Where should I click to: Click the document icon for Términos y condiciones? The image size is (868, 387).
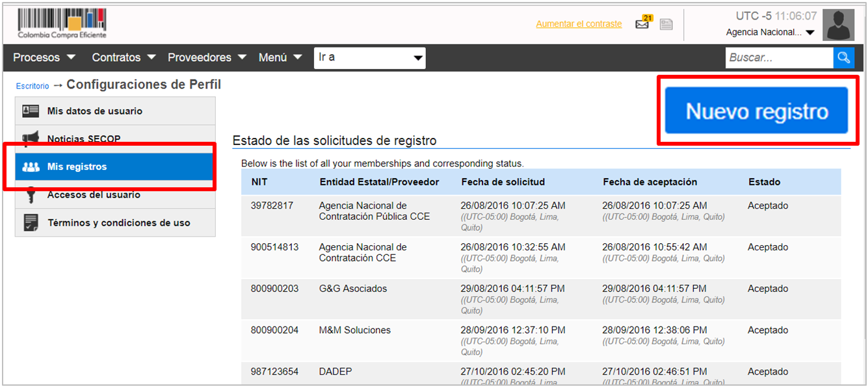point(31,222)
